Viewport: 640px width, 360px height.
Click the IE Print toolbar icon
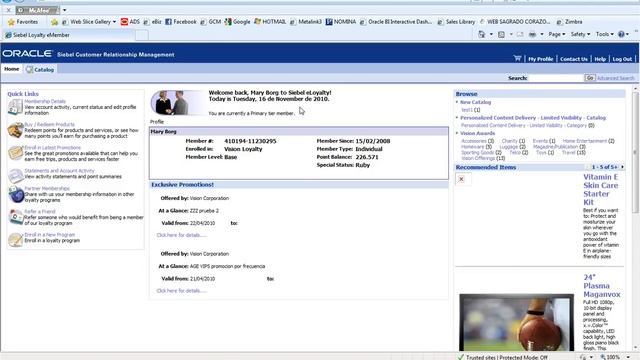tap(532, 35)
